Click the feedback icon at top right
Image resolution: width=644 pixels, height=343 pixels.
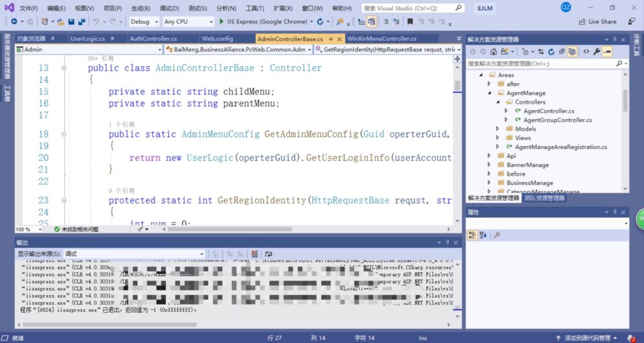click(x=631, y=21)
